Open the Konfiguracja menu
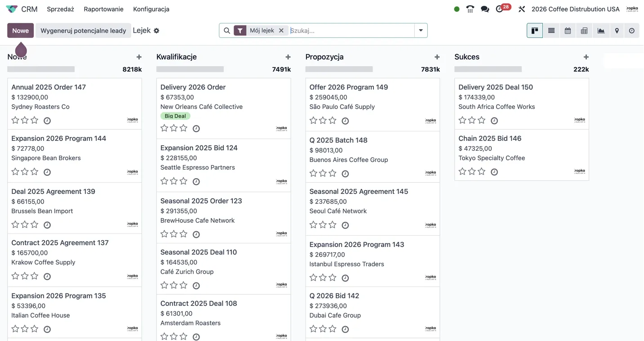The height and width of the screenshot is (341, 644). pyautogui.click(x=151, y=9)
